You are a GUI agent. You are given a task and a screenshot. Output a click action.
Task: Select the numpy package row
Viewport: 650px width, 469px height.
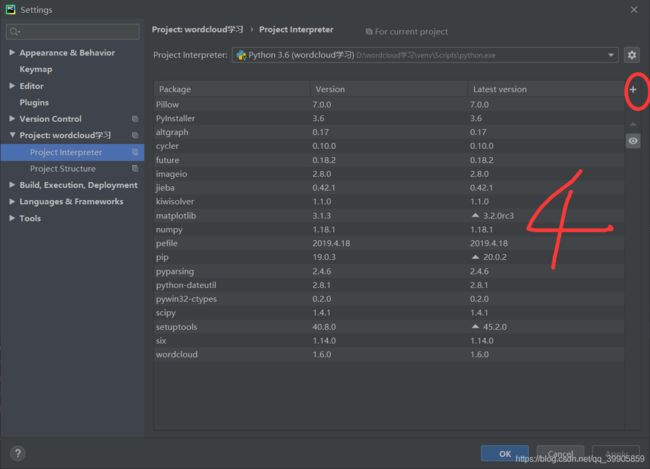click(389, 229)
